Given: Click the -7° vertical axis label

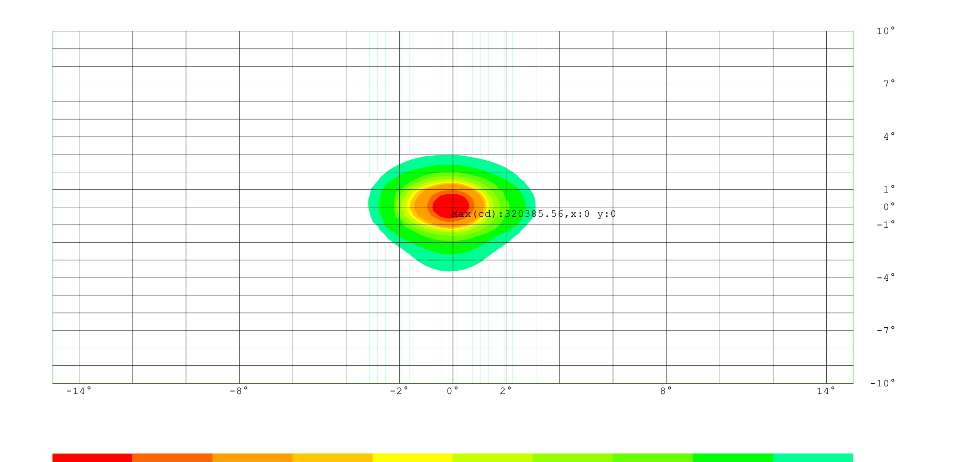Looking at the screenshot, I should pyautogui.click(x=886, y=330).
